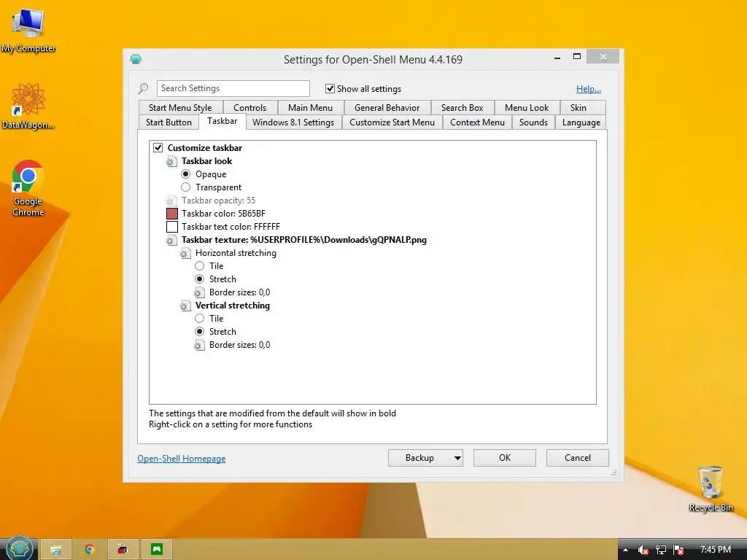Click the Horizontal stretching setting icon
This screenshot has height=560, width=747.
185,253
